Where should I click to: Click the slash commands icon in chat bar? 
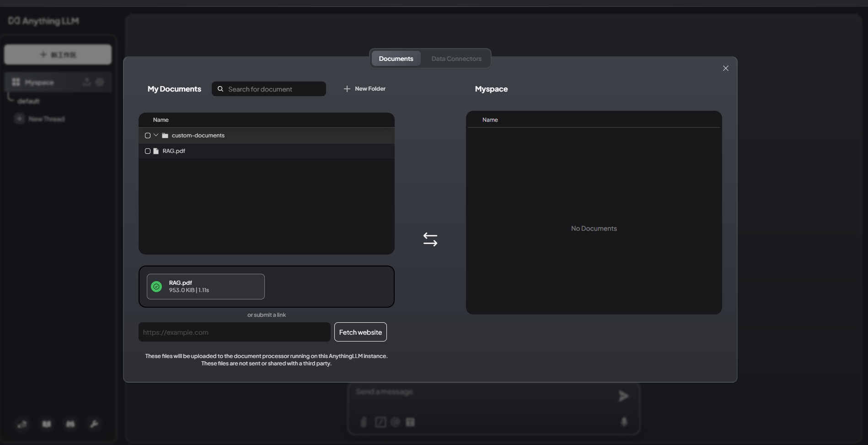380,422
